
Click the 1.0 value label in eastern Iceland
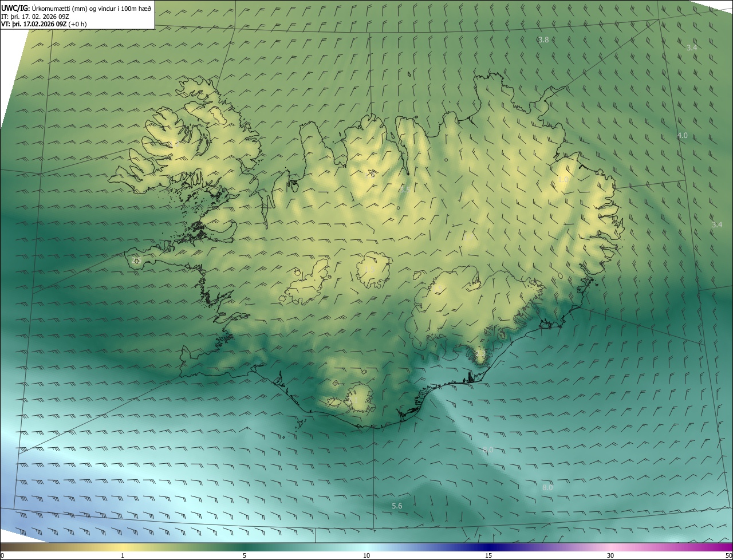pos(563,180)
